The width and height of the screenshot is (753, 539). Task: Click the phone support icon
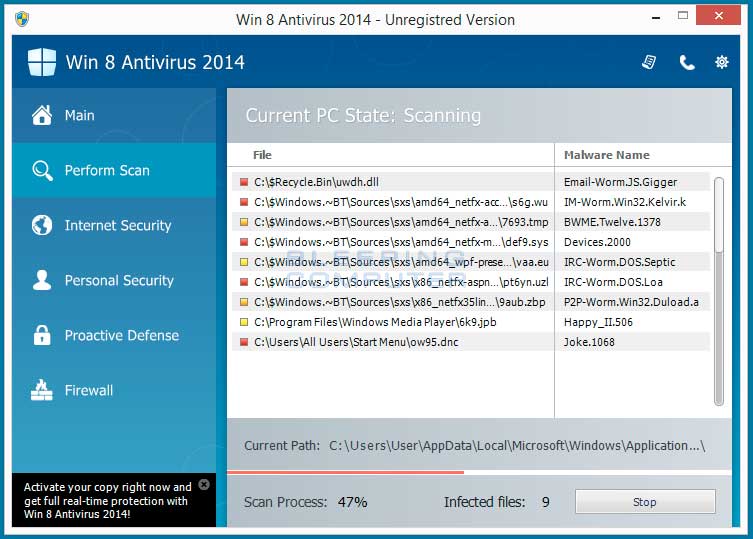(687, 62)
